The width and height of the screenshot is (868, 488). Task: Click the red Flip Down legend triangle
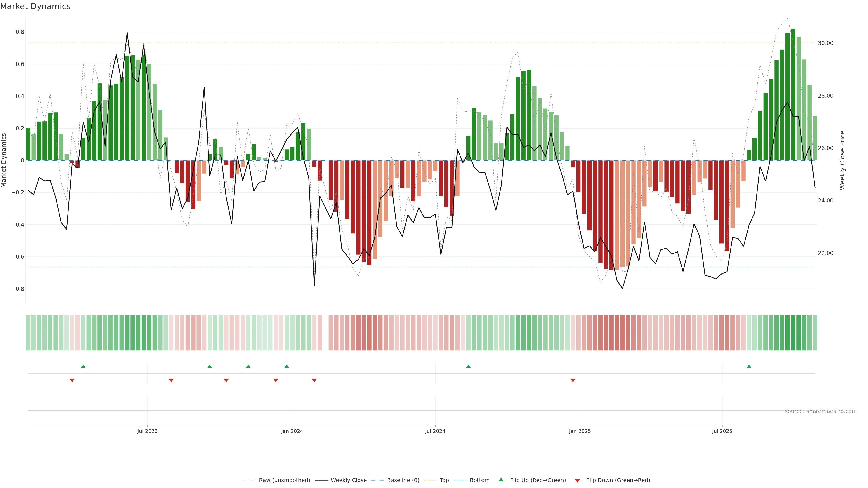click(x=577, y=480)
